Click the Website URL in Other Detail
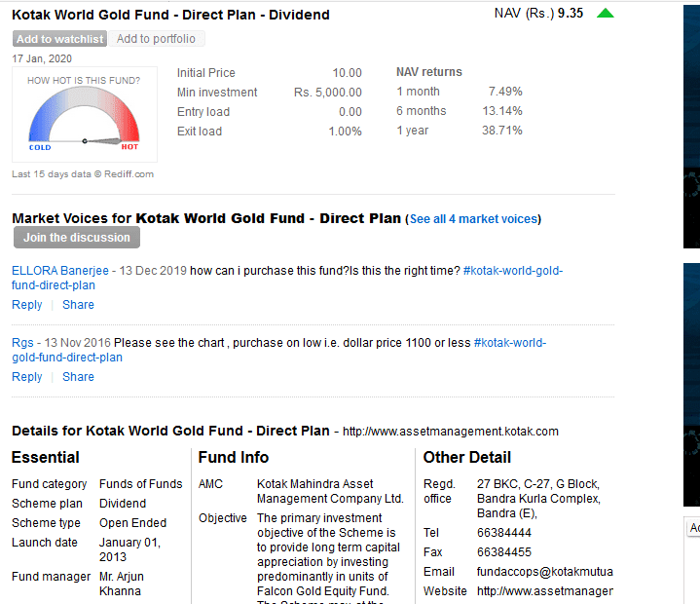The height and width of the screenshot is (604, 700). pos(545,591)
